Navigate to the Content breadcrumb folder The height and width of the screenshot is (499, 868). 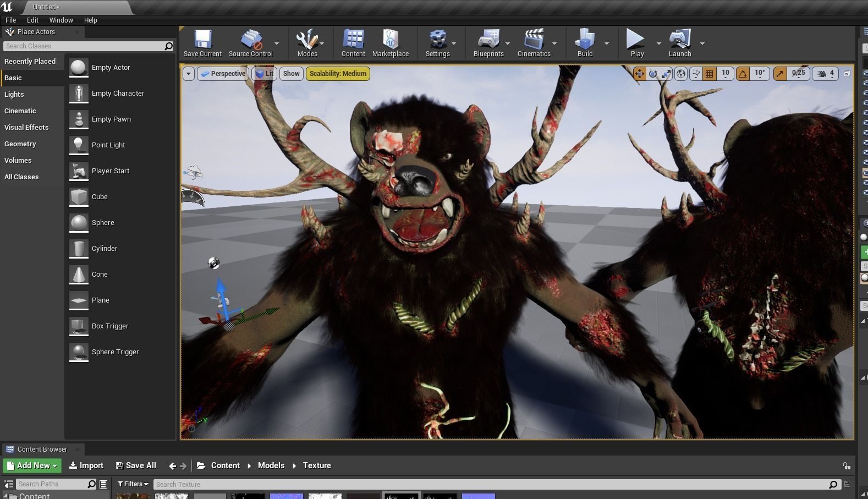[226, 465]
